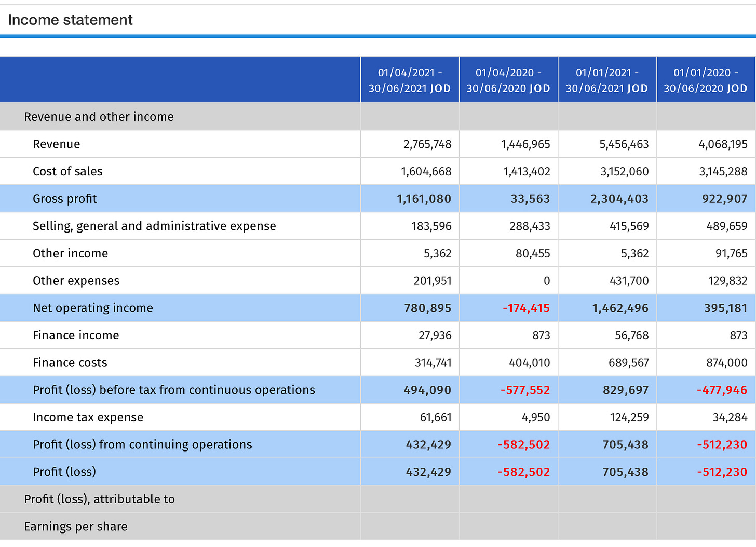Image resolution: width=756 pixels, height=547 pixels.
Task: Click "Profit (loss), attributable to" section row
Action: pos(378,499)
